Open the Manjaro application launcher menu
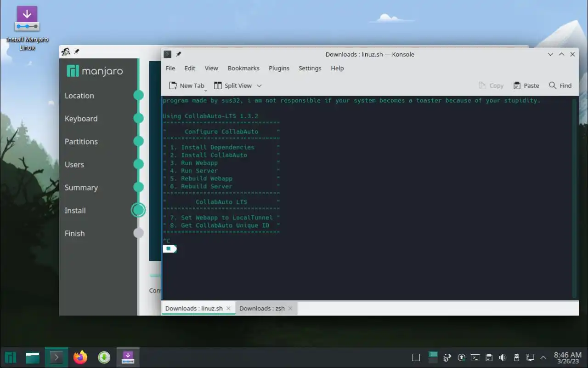The height and width of the screenshot is (368, 588). click(11, 357)
